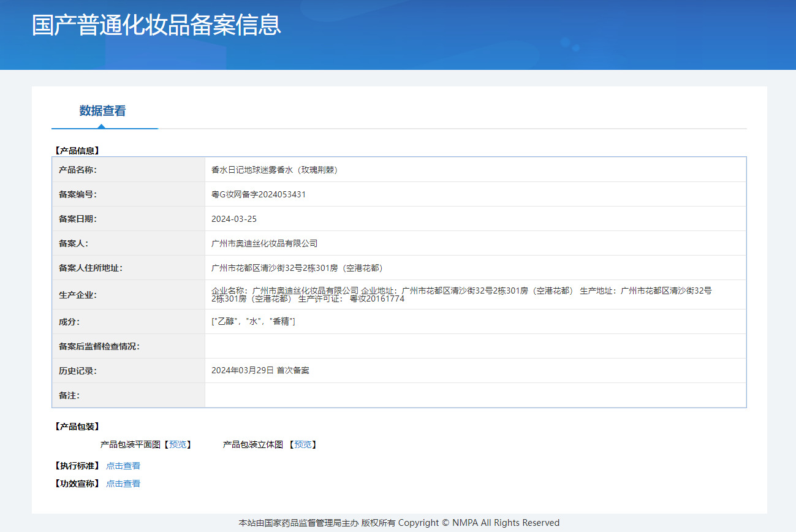Open 点击查看 link next to 功效宣称
This screenshot has height=532, width=796.
(x=123, y=484)
